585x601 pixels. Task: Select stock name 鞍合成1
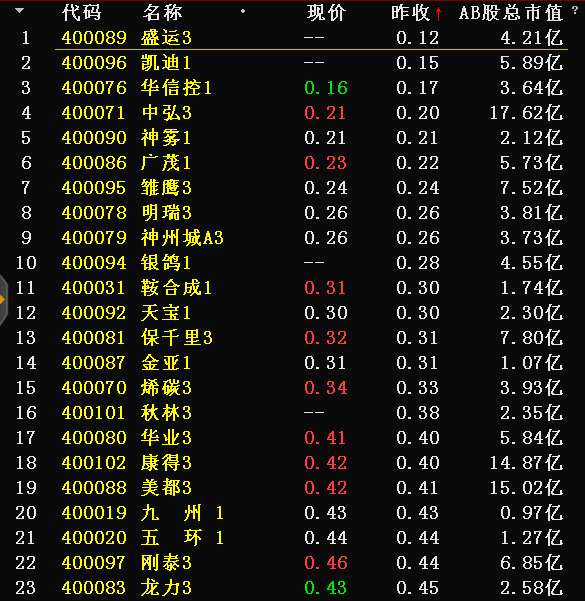pos(176,288)
